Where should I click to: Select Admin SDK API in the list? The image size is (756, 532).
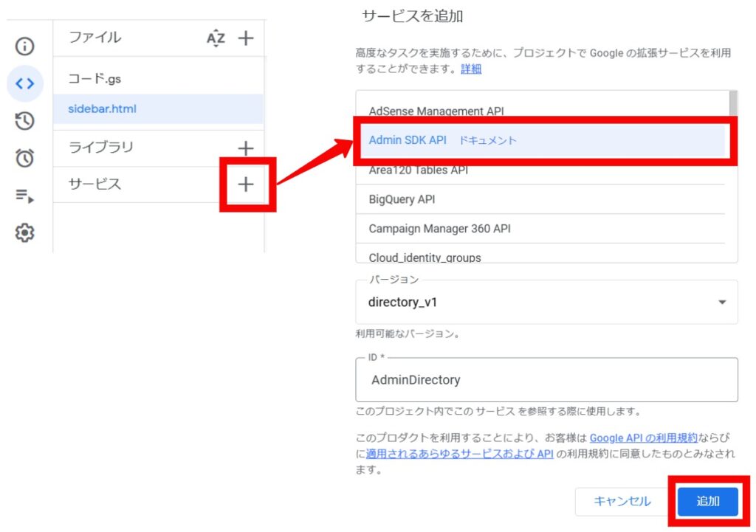coord(408,140)
